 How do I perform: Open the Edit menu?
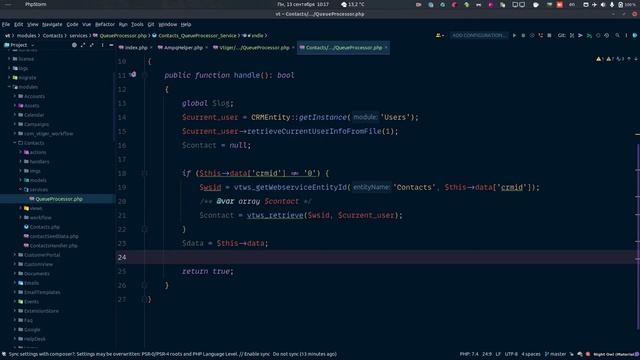(18, 24)
